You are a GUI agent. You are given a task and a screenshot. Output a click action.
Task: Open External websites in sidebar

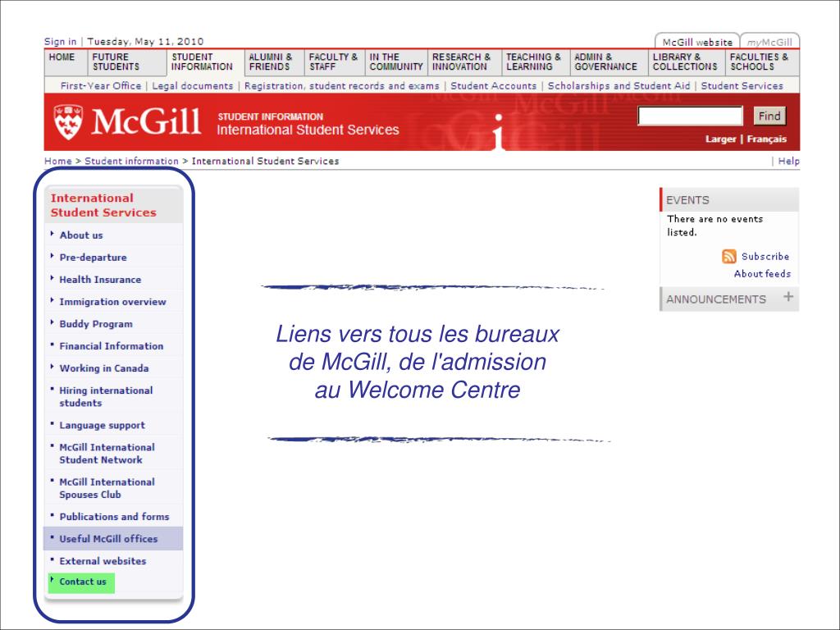tap(103, 561)
